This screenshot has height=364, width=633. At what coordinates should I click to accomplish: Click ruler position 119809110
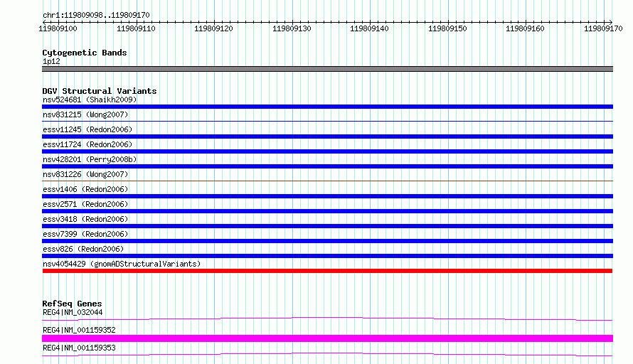tap(136, 28)
